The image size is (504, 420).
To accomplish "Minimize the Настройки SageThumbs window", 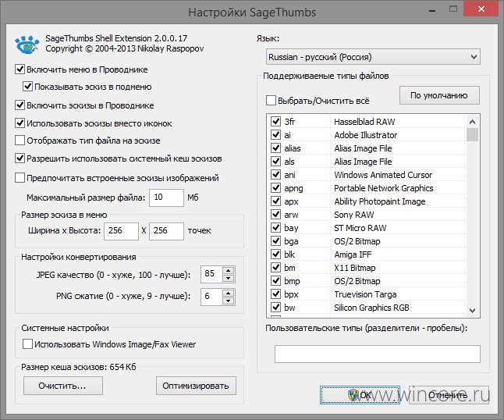I will (x=432, y=10).
